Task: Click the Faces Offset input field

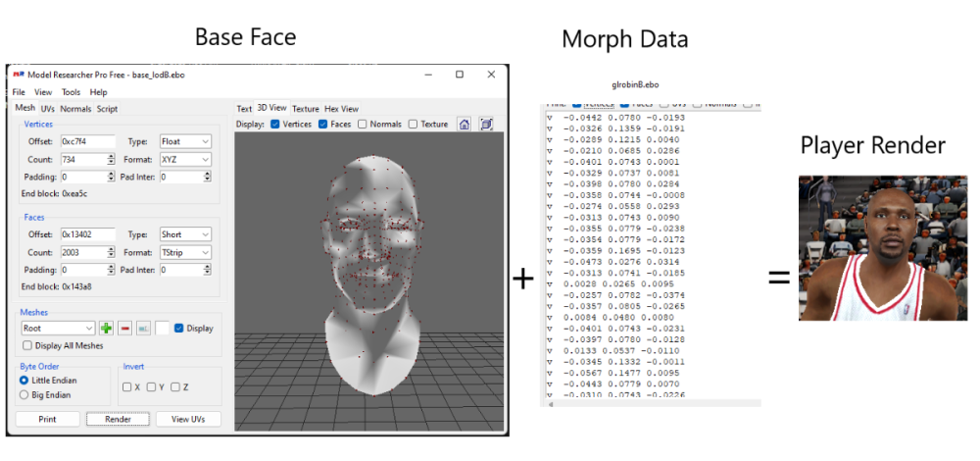Action: coord(87,234)
